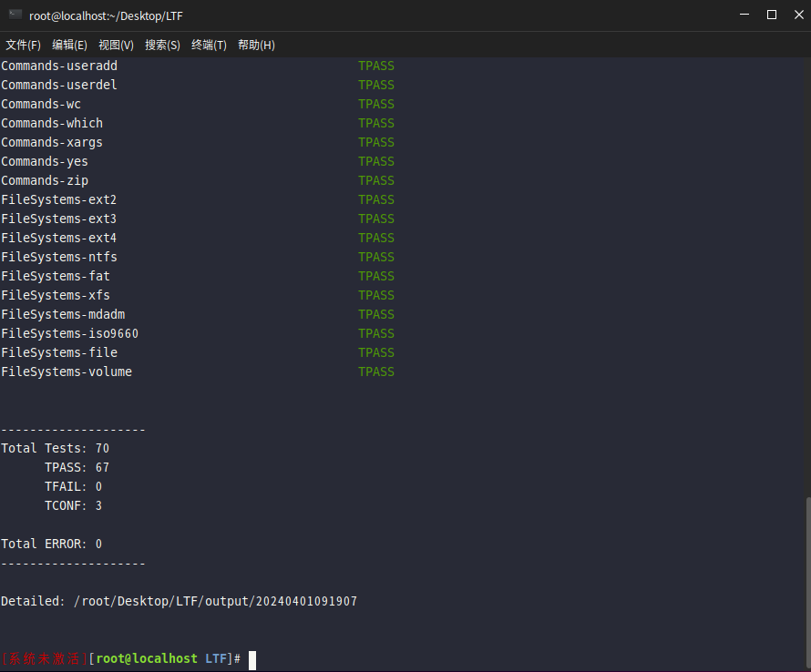Minimize the terminal window
The width and height of the screenshot is (811, 672).
click(x=746, y=15)
